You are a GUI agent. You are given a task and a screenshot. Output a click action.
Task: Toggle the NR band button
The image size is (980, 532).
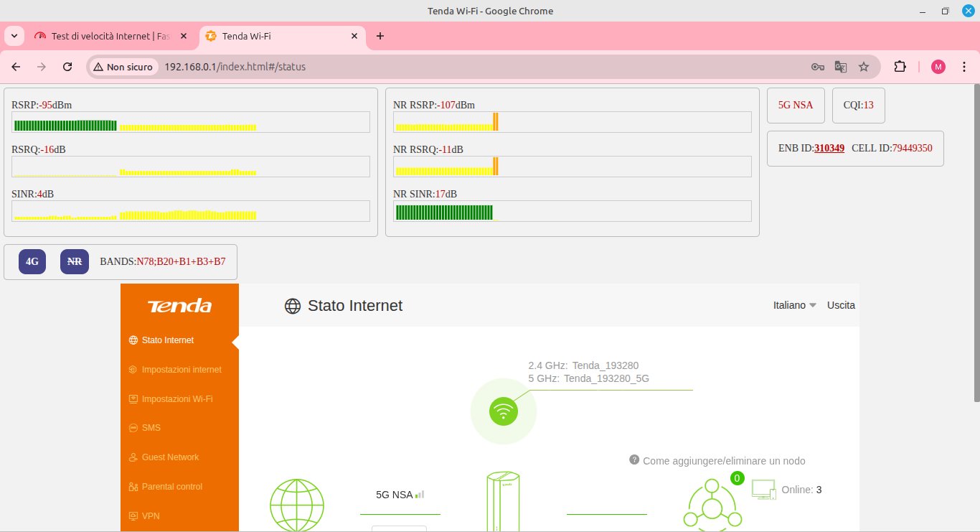(74, 262)
